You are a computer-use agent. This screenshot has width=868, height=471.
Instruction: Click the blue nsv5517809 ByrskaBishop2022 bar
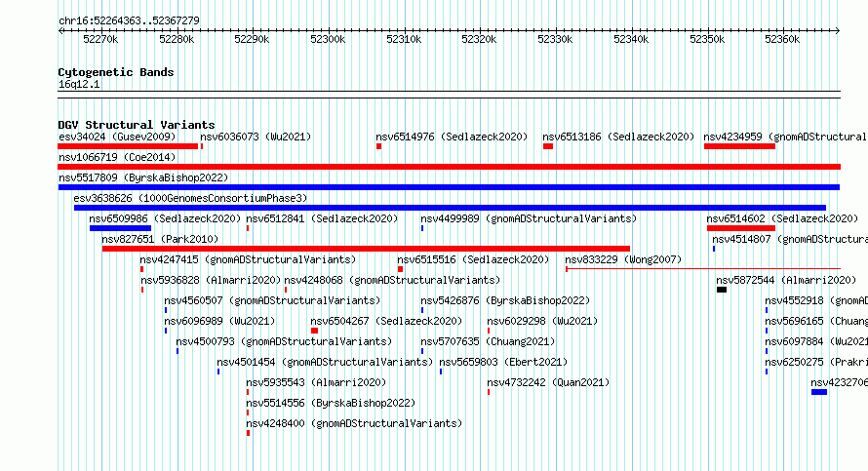[449, 187]
